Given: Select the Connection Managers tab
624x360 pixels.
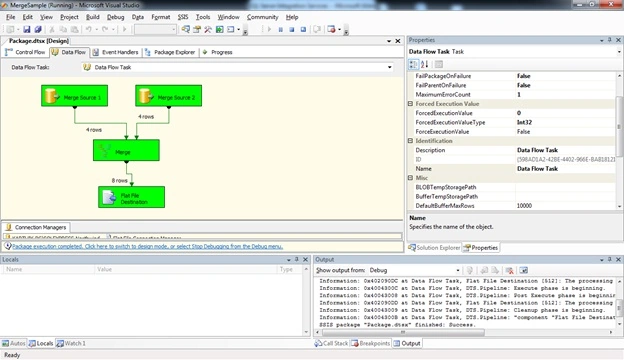Looking at the screenshot, I should point(36,227).
